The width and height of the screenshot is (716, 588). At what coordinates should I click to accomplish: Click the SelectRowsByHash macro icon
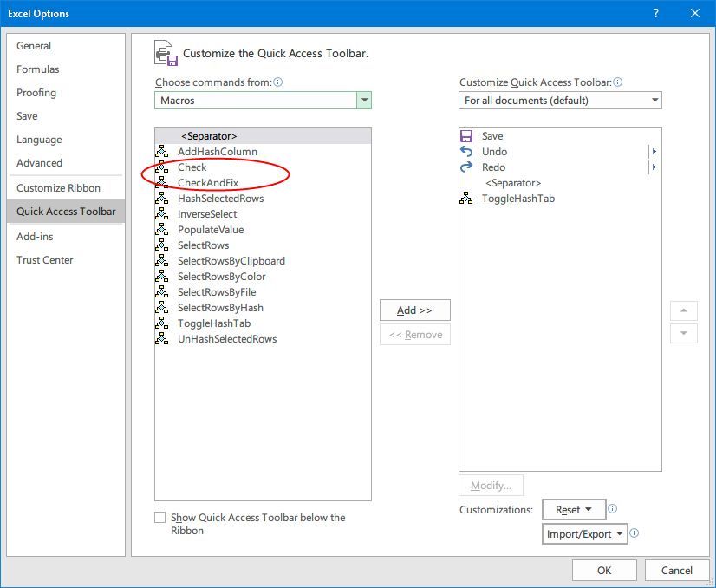tap(161, 308)
